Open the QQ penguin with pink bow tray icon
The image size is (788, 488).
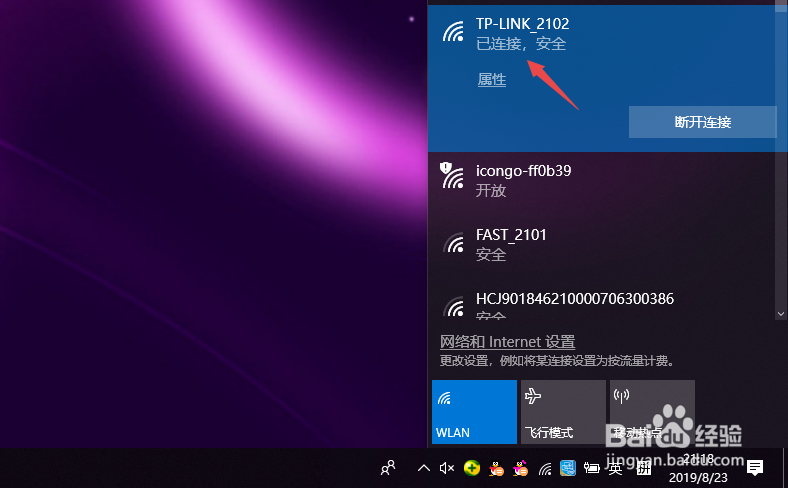pyautogui.click(x=520, y=468)
